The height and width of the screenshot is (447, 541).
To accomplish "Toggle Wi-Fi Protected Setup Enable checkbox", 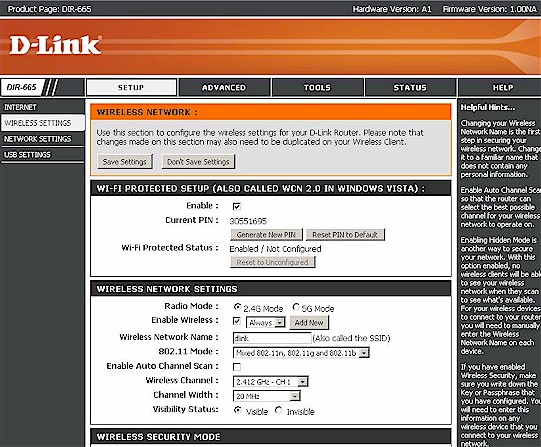I will coord(236,207).
